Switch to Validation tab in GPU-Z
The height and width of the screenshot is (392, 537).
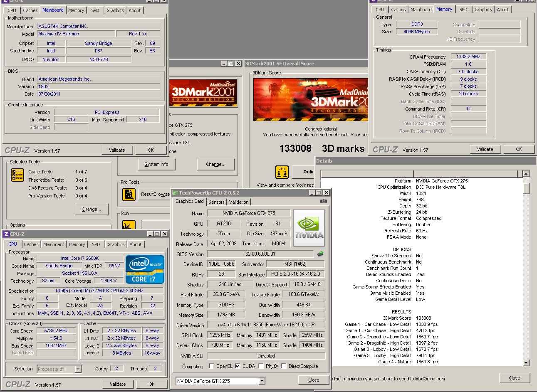tap(239, 202)
